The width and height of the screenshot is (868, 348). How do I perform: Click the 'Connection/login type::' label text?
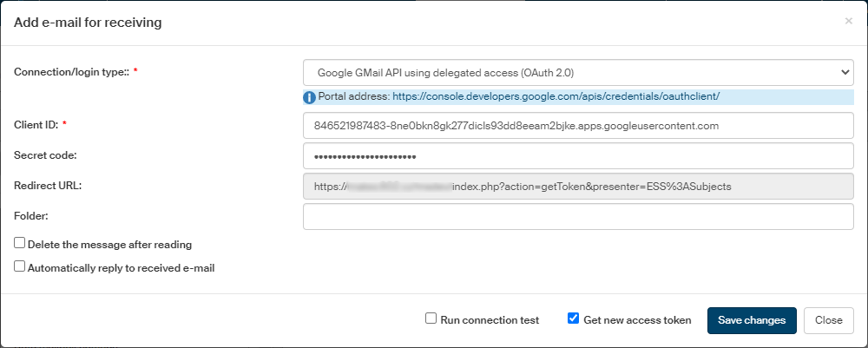(71, 71)
